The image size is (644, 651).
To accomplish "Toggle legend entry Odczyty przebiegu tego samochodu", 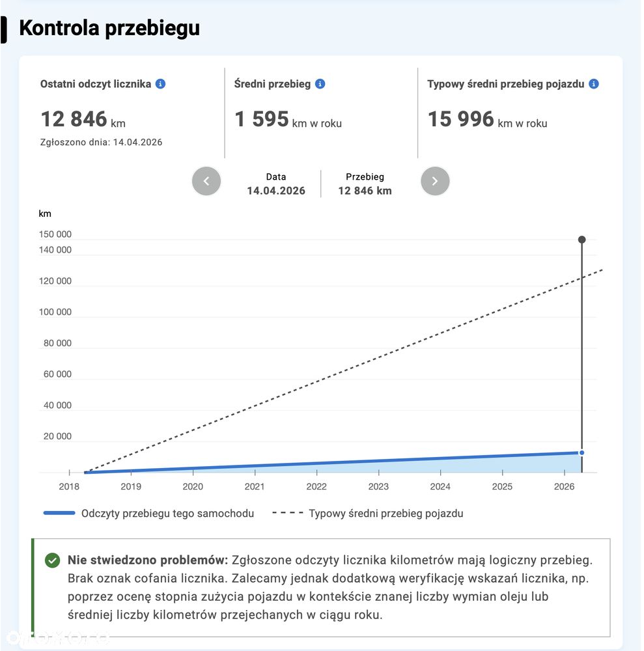I will click(x=148, y=513).
